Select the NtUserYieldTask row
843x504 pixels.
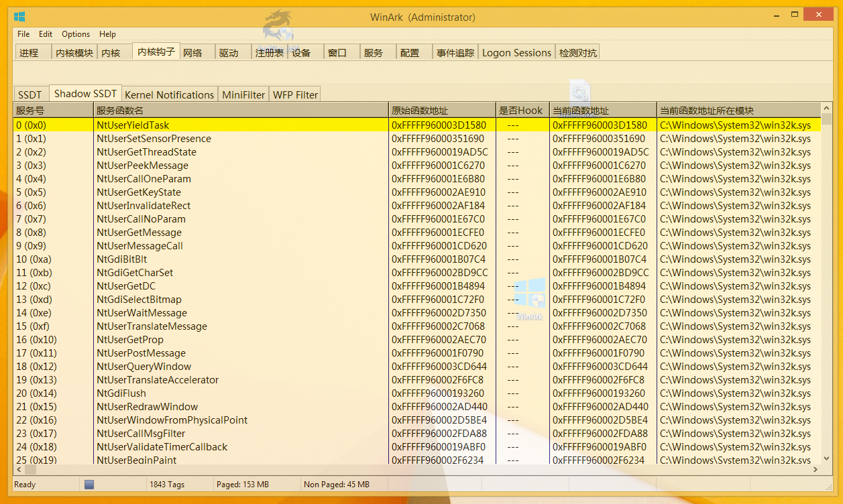pyautogui.click(x=417, y=125)
